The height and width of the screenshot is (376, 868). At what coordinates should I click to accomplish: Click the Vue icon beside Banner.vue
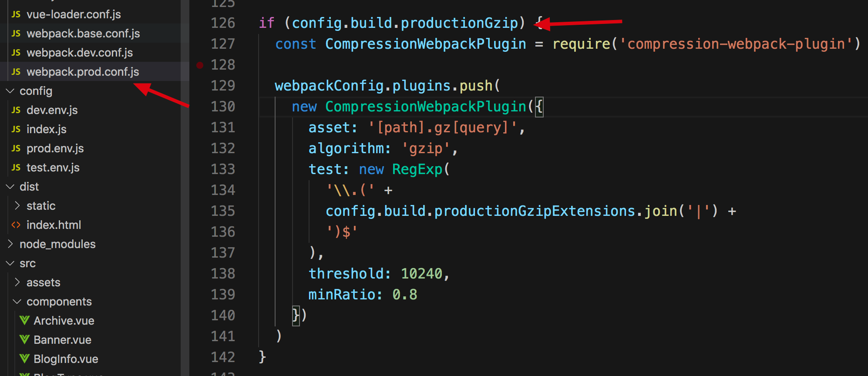point(24,339)
